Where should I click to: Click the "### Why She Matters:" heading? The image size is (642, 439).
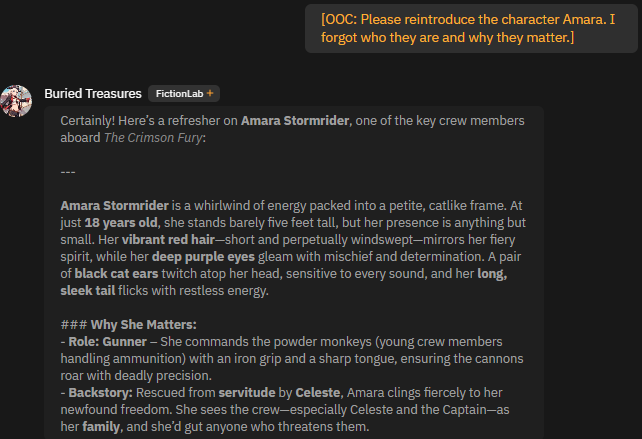[128, 325]
